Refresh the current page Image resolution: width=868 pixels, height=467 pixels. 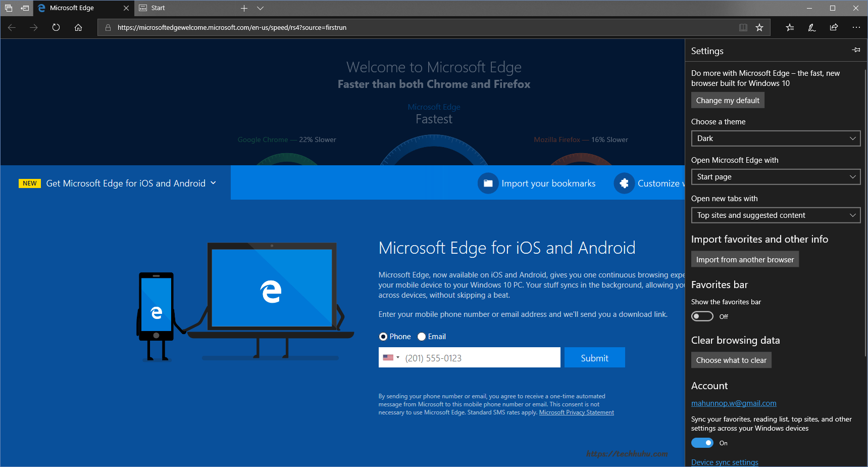pyautogui.click(x=56, y=27)
